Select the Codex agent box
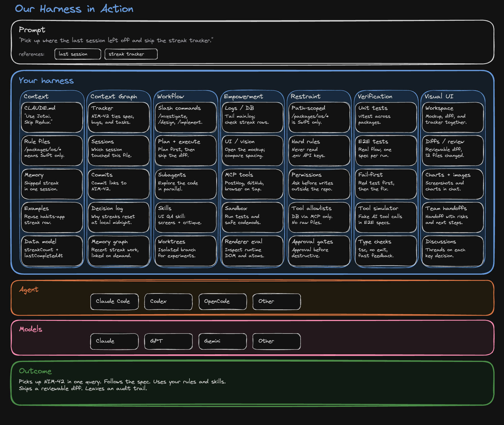 click(x=168, y=301)
